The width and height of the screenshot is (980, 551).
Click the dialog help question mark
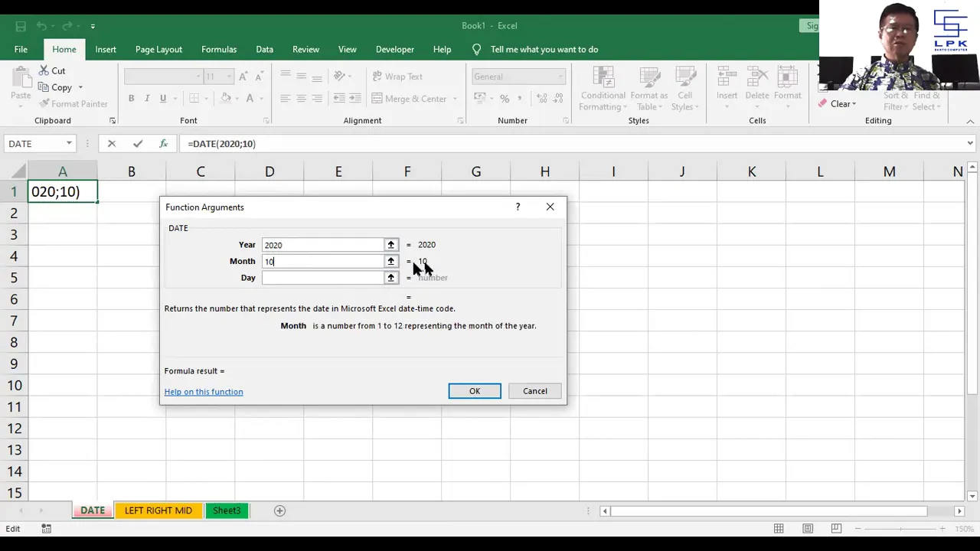(x=518, y=207)
